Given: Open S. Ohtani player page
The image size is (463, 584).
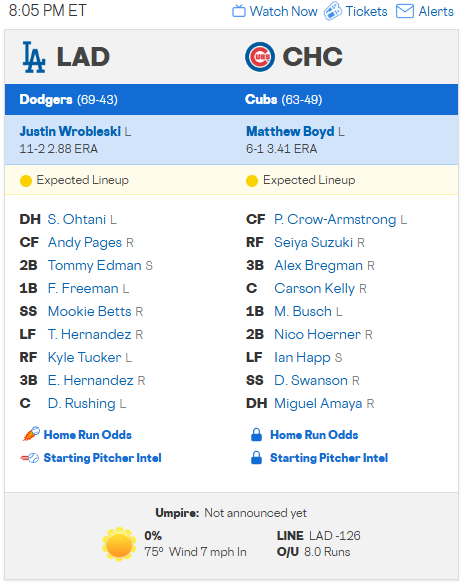Looking at the screenshot, I should [x=77, y=219].
